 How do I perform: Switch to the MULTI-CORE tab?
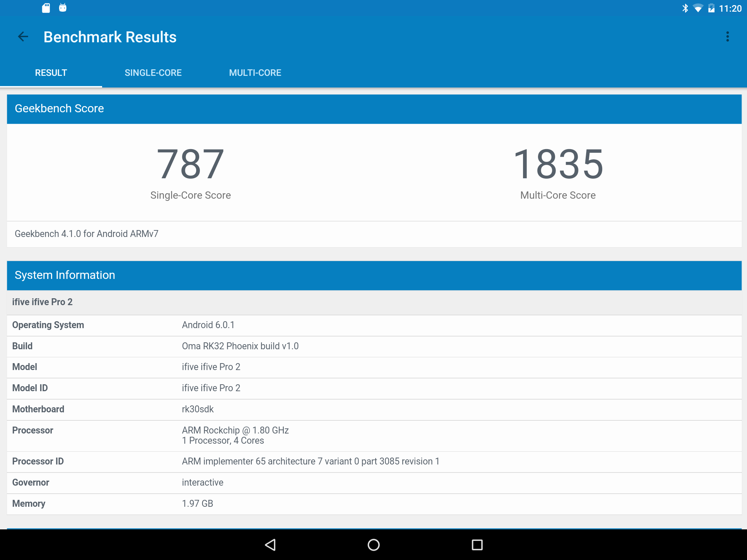(255, 73)
